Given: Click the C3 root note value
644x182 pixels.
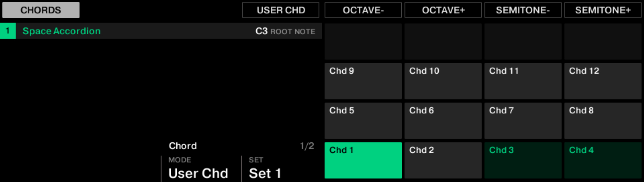Looking at the screenshot, I should click(261, 31).
